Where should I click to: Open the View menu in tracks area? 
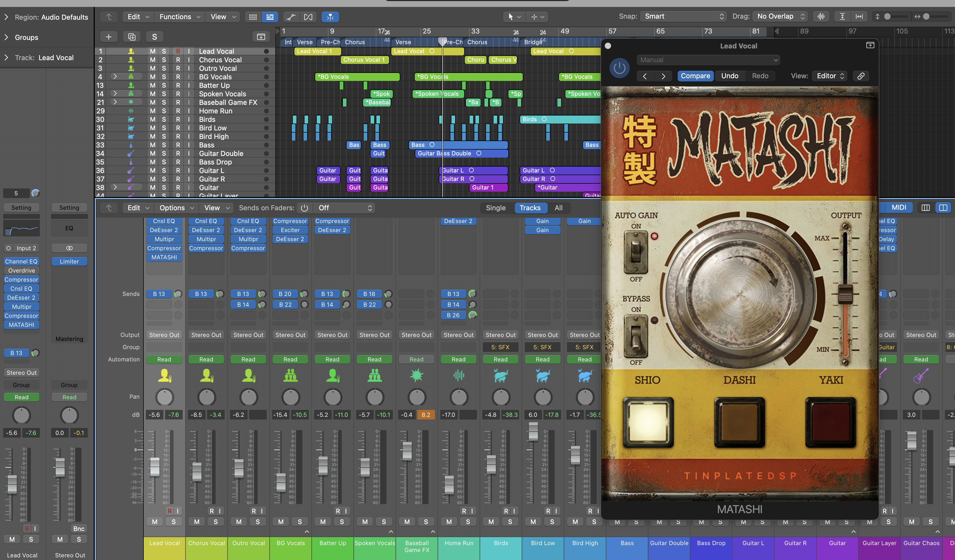[x=223, y=17]
